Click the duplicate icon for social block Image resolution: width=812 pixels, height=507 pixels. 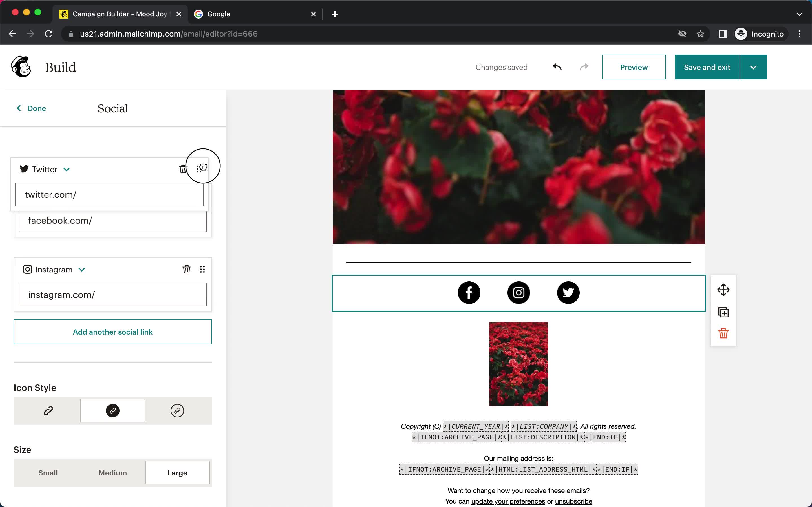click(x=724, y=311)
